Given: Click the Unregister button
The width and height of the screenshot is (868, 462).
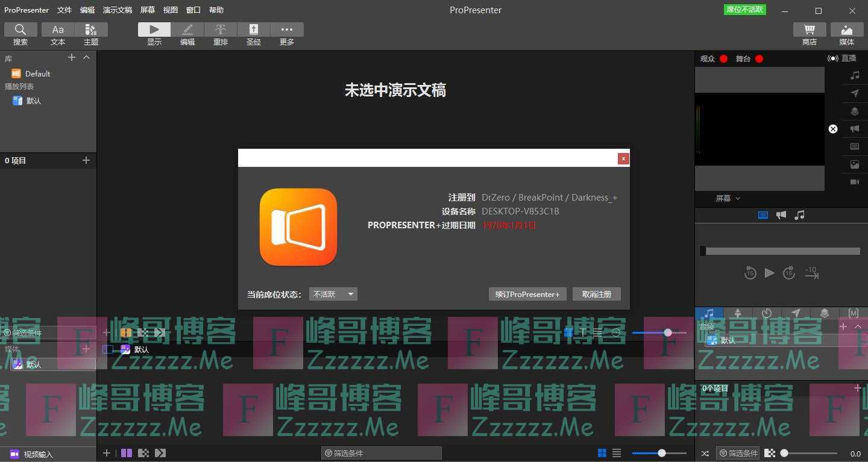Looking at the screenshot, I should pos(596,294).
